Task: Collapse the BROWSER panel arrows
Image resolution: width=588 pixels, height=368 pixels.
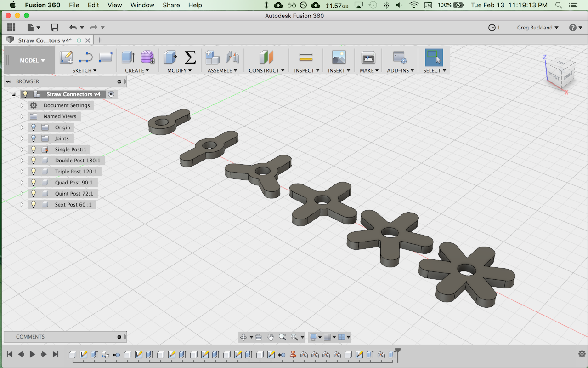Action: coord(8,81)
